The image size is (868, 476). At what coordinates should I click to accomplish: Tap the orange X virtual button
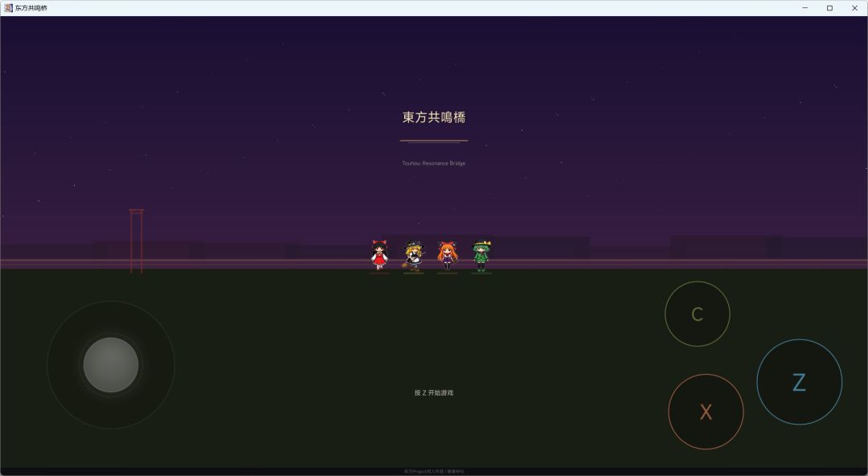[x=706, y=411]
